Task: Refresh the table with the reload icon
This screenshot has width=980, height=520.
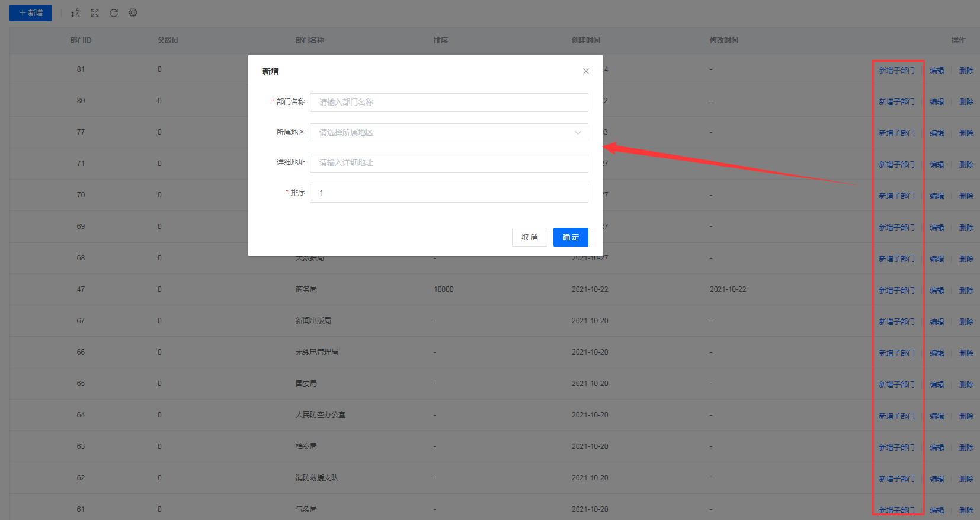Action: [x=114, y=13]
